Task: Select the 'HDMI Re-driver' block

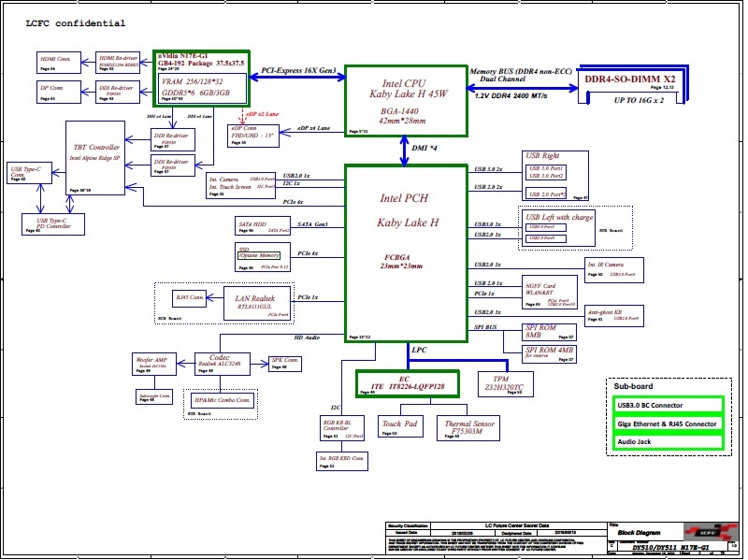Action: point(118,63)
